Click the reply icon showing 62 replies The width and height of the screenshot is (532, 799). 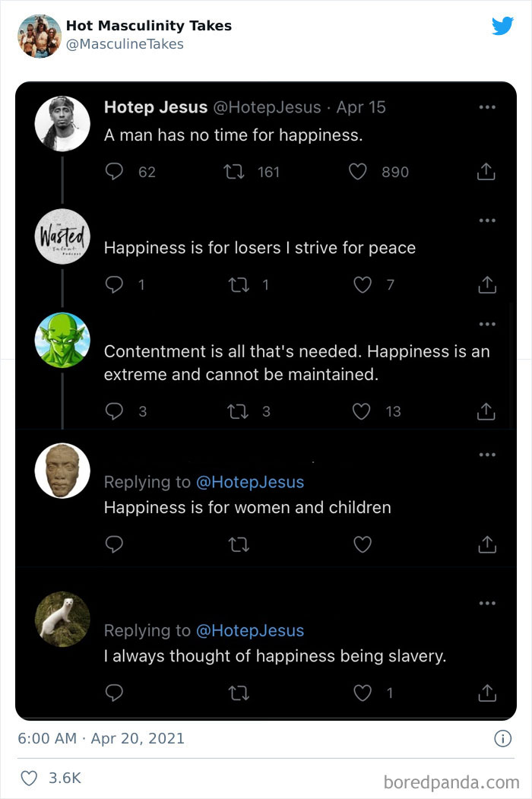[x=114, y=172]
